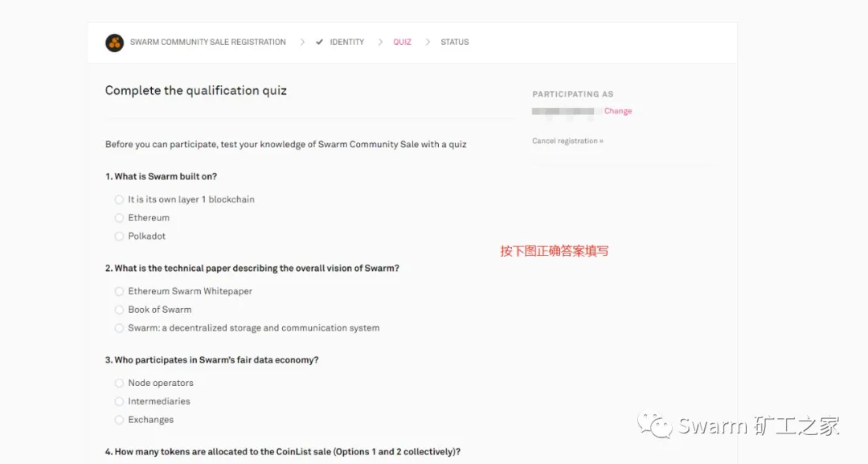Click the Cancel registration link
Viewport: 868px width, 464px height.
[567, 142]
